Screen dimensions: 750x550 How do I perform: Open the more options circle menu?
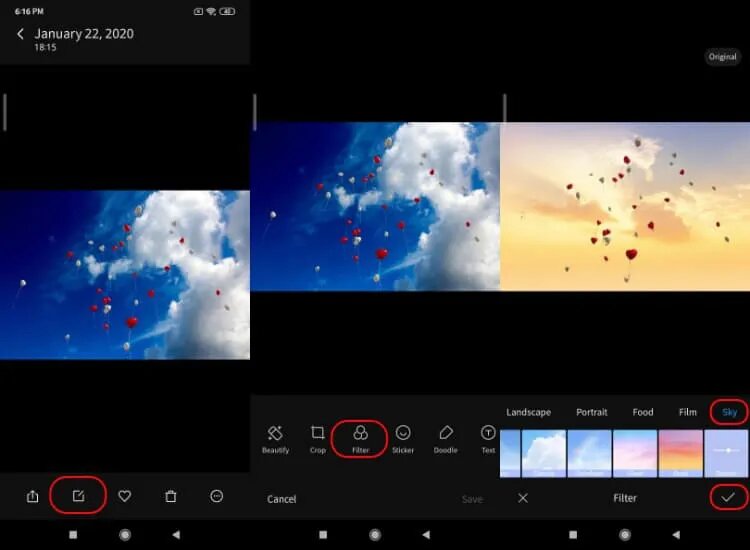click(217, 496)
